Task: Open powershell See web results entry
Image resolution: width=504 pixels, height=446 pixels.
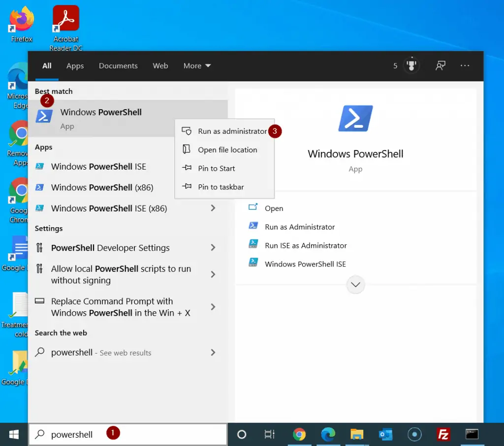Action: (128, 352)
